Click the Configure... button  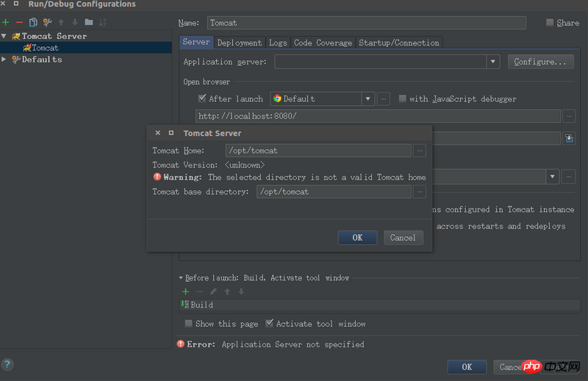(540, 62)
